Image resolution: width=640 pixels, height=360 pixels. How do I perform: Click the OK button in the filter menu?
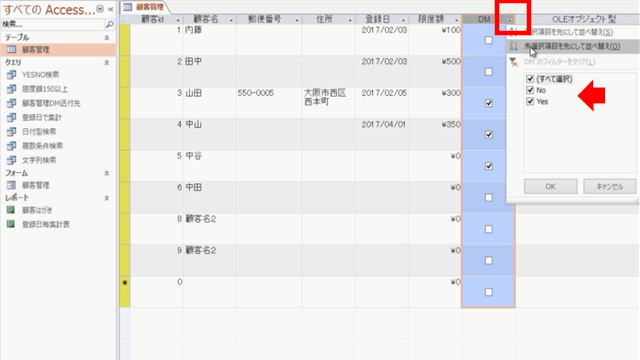pyautogui.click(x=550, y=187)
